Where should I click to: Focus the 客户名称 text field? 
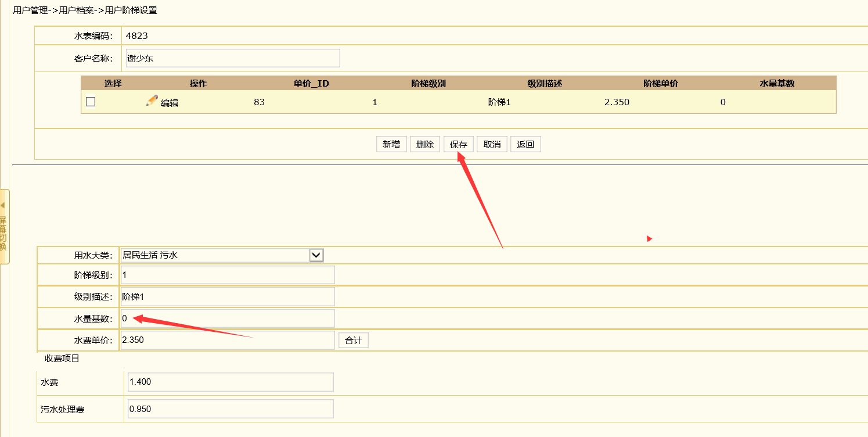click(233, 58)
